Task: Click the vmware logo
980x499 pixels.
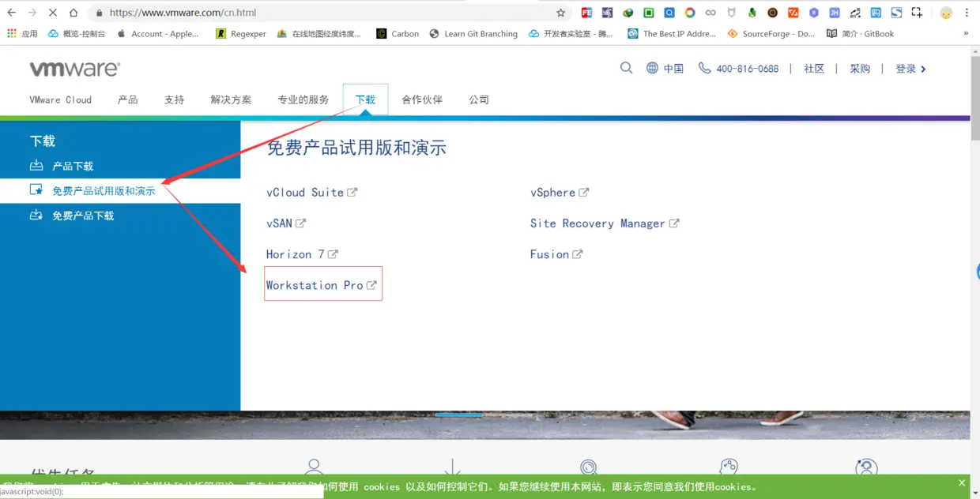Action: [x=73, y=69]
